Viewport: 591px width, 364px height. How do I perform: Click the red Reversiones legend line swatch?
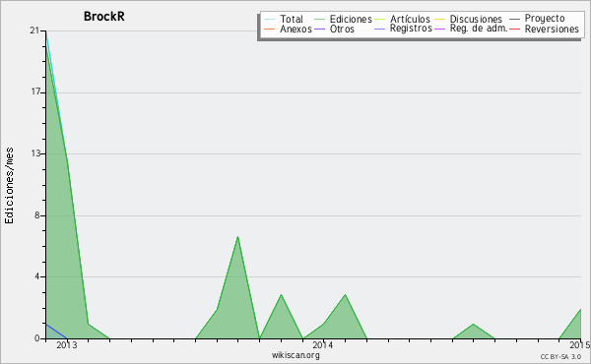click(515, 29)
